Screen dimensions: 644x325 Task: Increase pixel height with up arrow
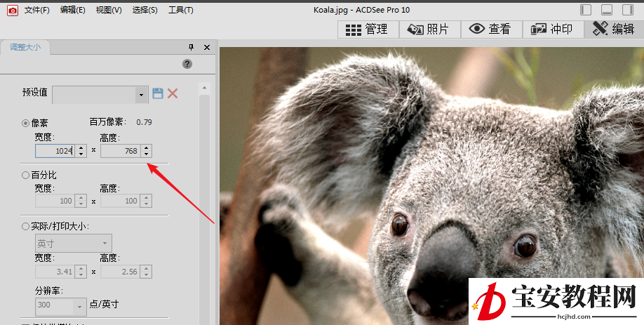146,147
